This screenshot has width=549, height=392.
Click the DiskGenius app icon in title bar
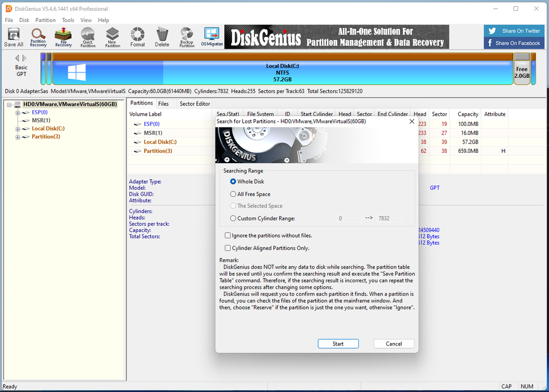click(x=9, y=9)
